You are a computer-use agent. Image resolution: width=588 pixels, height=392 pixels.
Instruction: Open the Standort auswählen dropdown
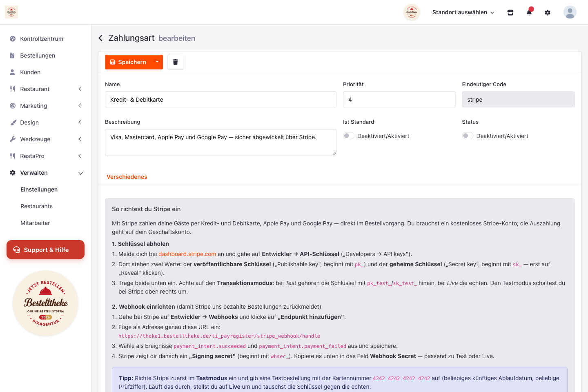coord(463,12)
